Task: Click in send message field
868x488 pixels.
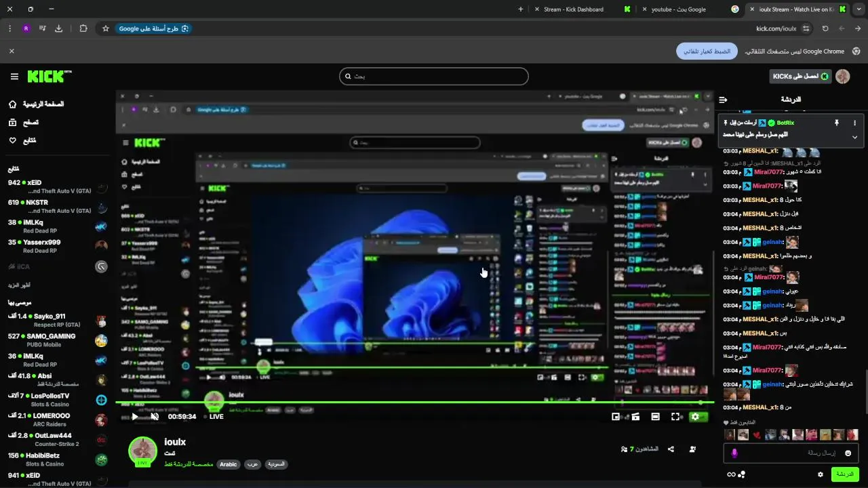Action: pos(791,453)
